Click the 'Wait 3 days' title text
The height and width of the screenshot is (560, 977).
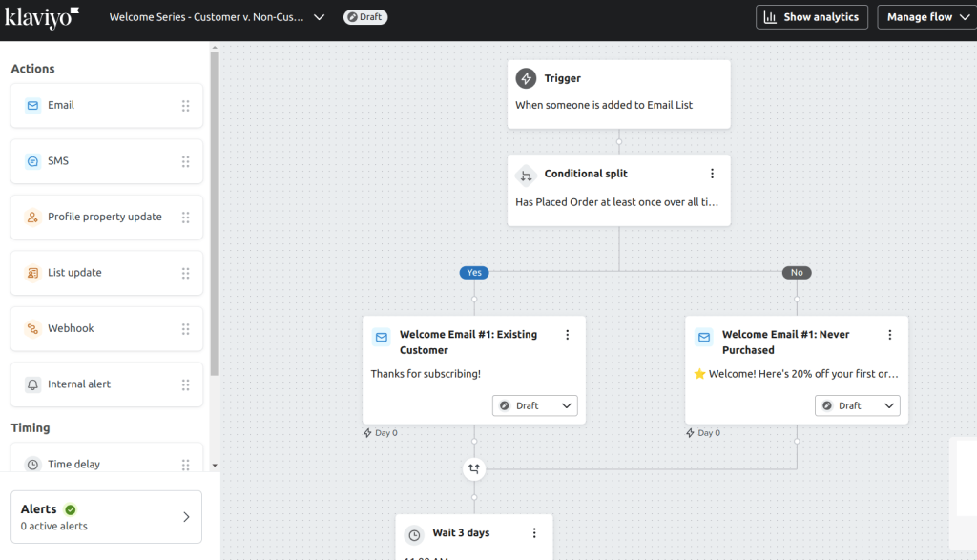[x=461, y=533]
